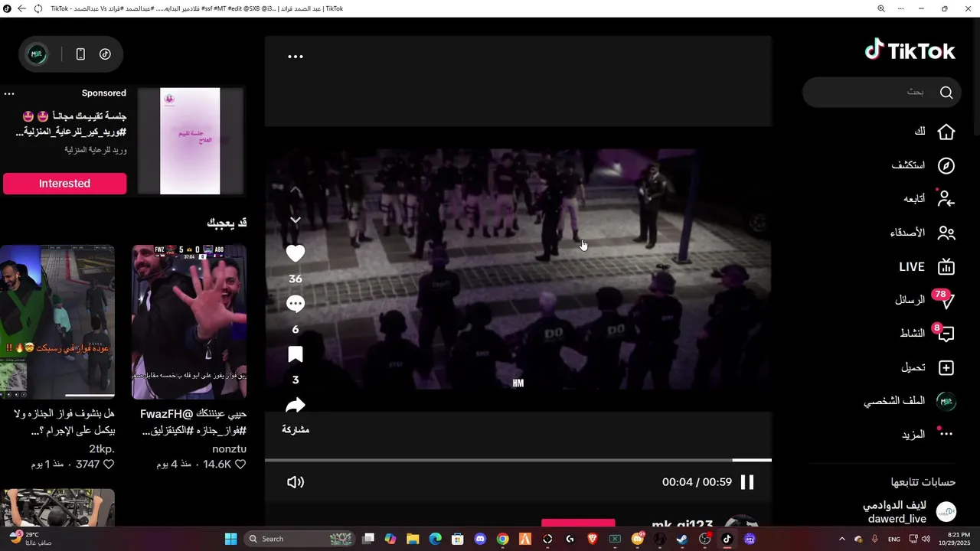Click the search magnifier icon
Image resolution: width=980 pixels, height=551 pixels.
pyautogui.click(x=946, y=92)
